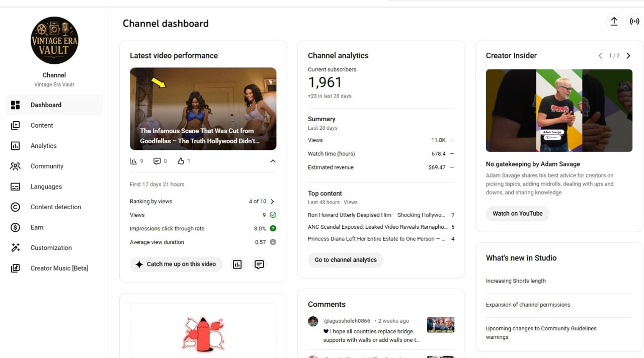Image resolution: width=644 pixels, height=358 pixels.
Task: Open Increasing Shorts length news link
Action: 516,281
